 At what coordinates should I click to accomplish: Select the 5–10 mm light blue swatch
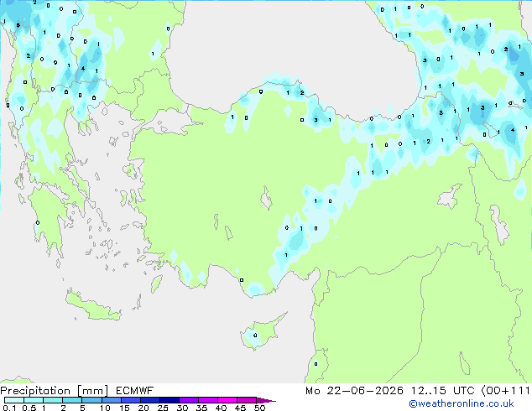[91, 400]
